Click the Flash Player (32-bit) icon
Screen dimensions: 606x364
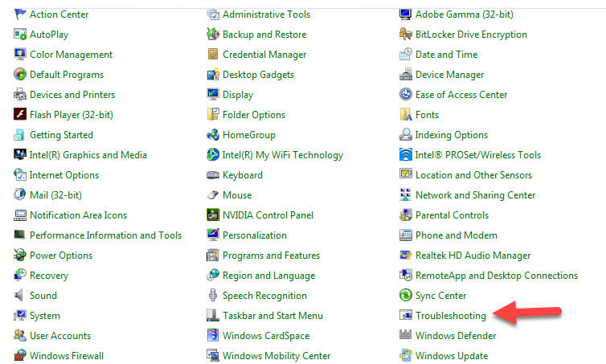click(20, 115)
